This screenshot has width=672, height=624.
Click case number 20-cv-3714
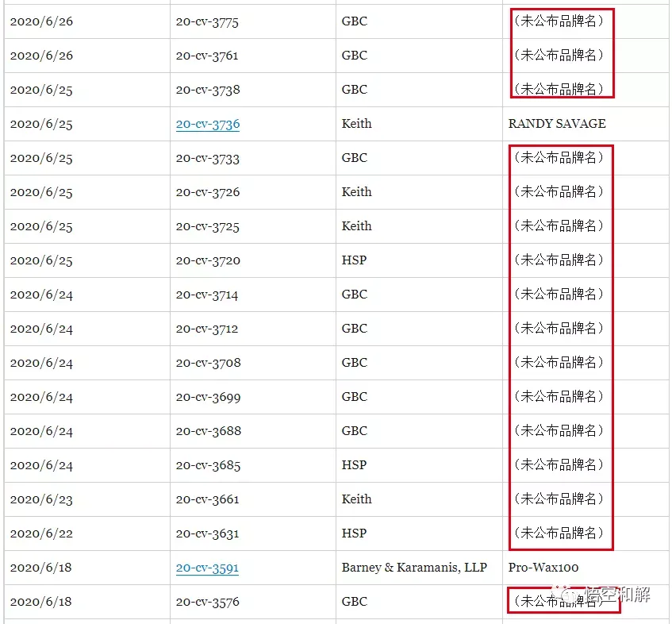tap(206, 295)
